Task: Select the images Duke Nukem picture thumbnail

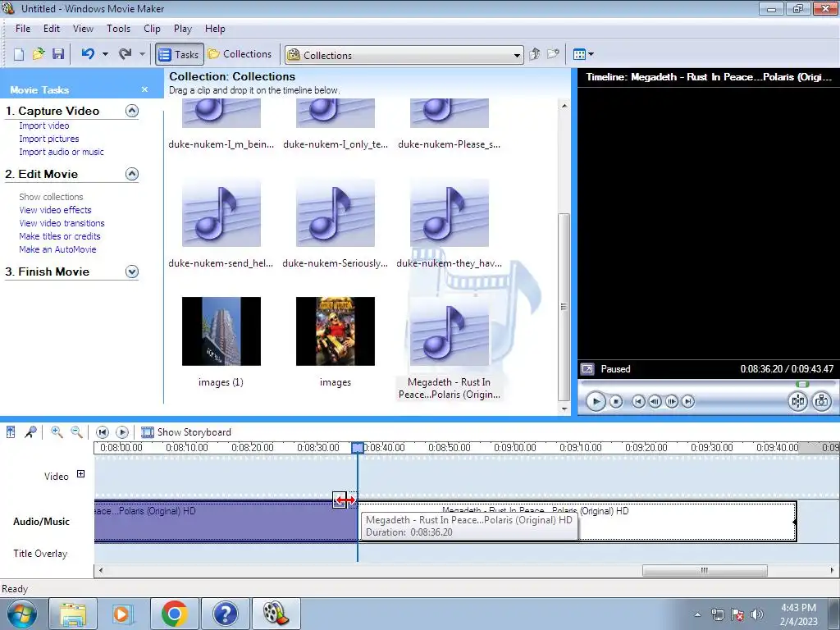Action: (x=336, y=331)
